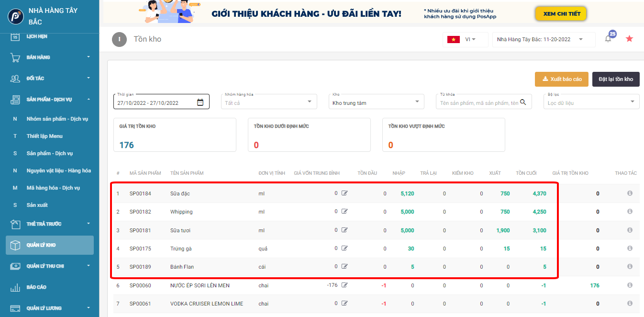Open Thiết lập Menu in sidebar
This screenshot has width=644, height=317.
click(x=44, y=136)
